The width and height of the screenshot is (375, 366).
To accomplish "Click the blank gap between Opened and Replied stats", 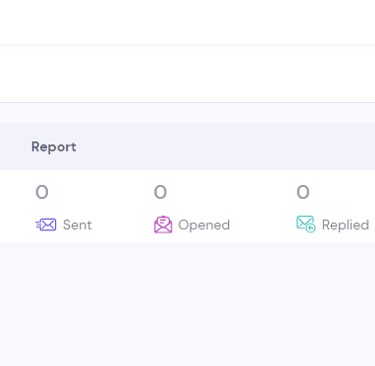I will [x=263, y=207].
